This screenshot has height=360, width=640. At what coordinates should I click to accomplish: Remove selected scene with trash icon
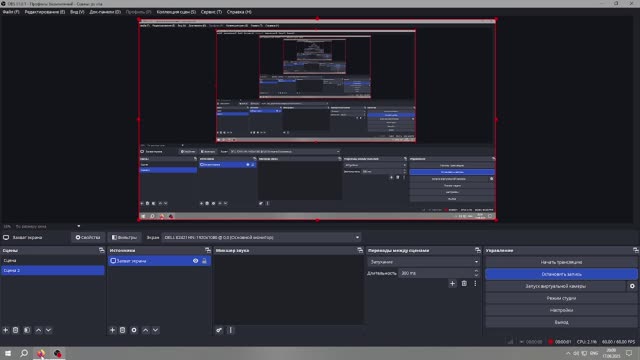coord(16,330)
